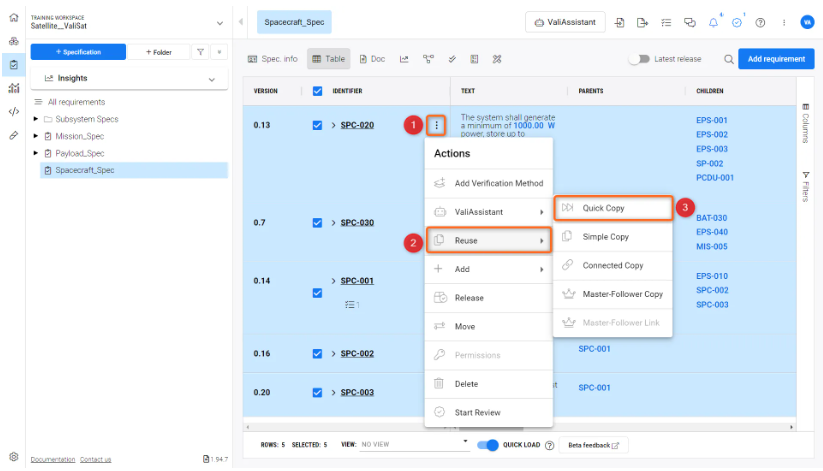Toggle the select-all checkbox in header
The image size is (823, 471).
(x=317, y=91)
